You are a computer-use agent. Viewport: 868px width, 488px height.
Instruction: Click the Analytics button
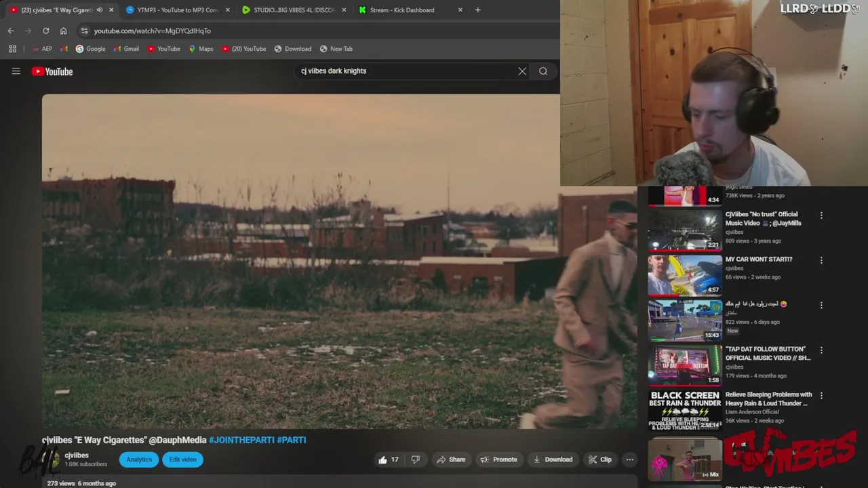coord(139,460)
